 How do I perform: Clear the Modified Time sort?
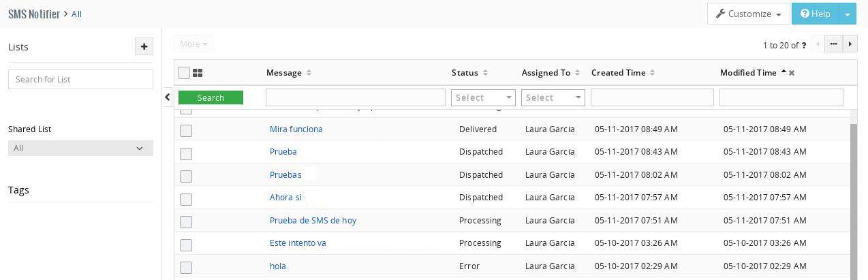[x=792, y=73]
